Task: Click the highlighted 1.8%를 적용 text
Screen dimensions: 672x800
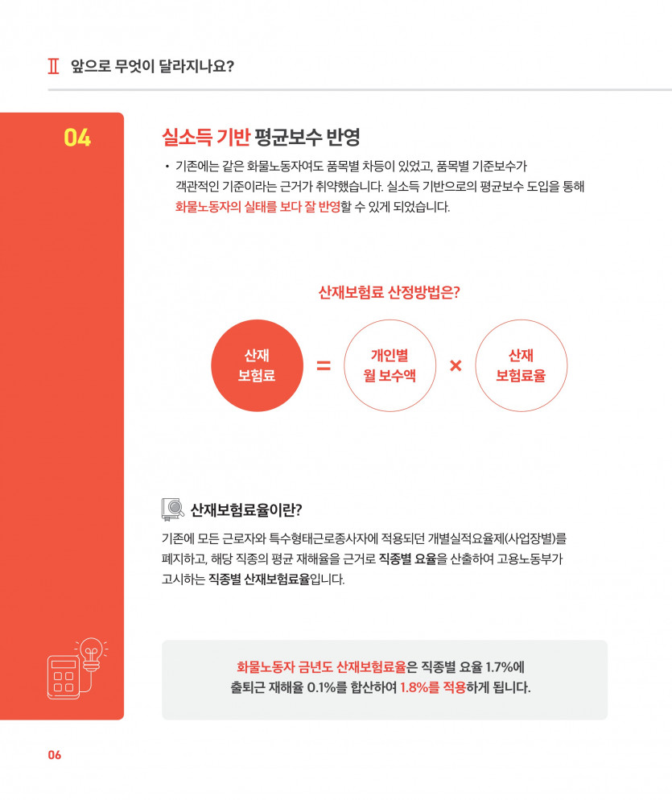Action: [433, 687]
